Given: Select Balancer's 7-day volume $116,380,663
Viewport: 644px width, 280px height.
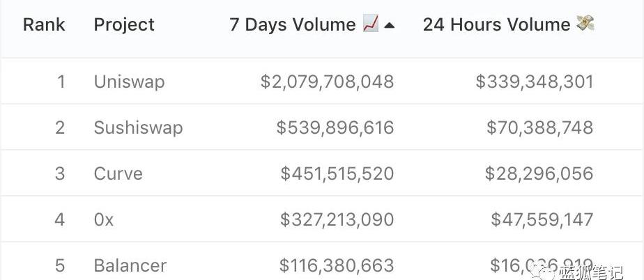Looking at the screenshot, I should 336,265.
